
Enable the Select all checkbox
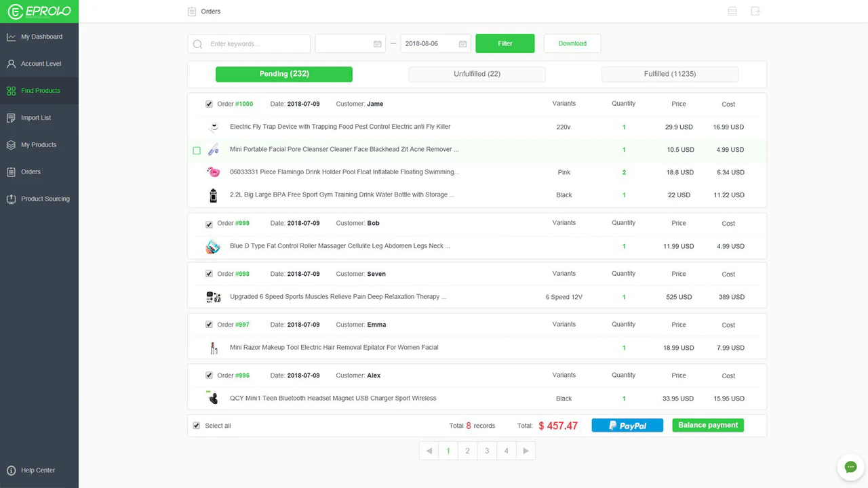(196, 425)
